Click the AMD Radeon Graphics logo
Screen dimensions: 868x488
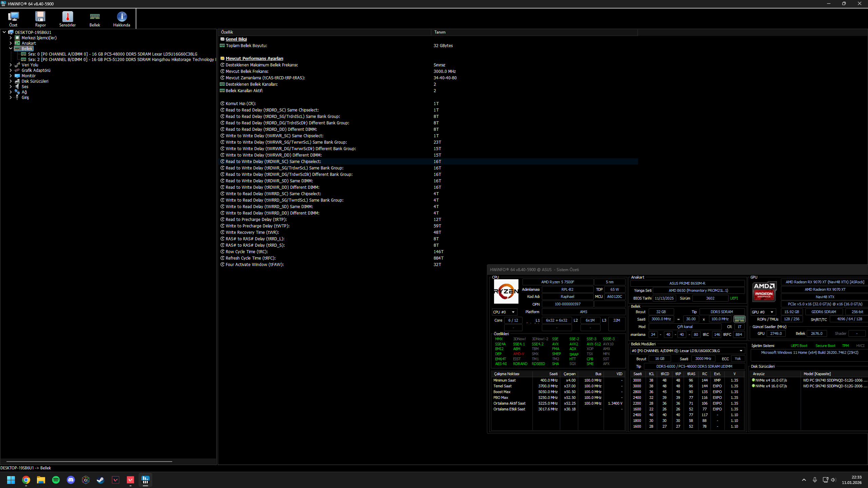tap(764, 291)
